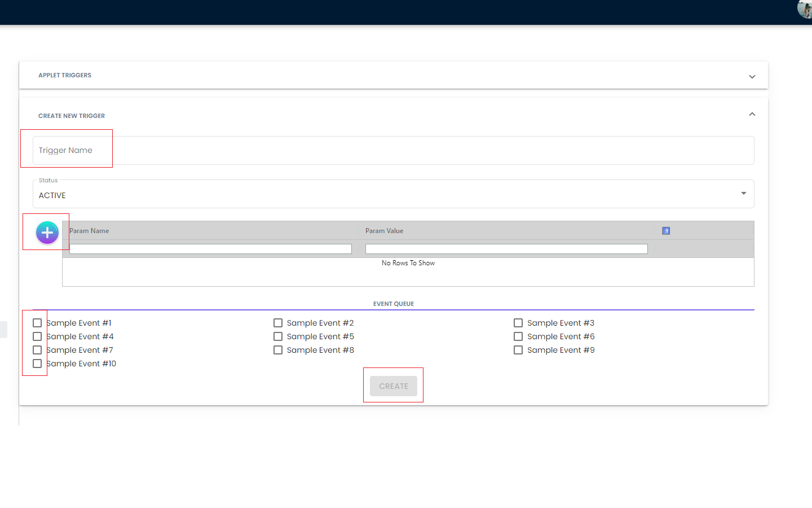
Task: Select the Sample Event #10 checkbox
Action: (x=37, y=364)
